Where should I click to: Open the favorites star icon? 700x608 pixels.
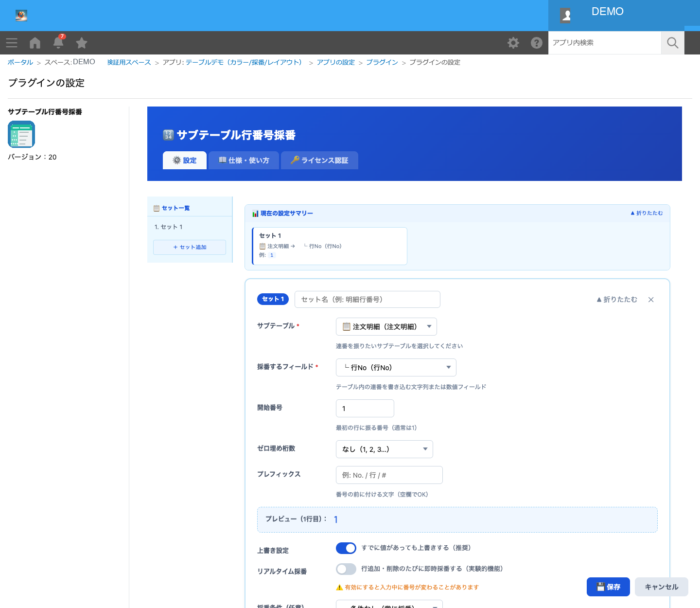(x=82, y=43)
